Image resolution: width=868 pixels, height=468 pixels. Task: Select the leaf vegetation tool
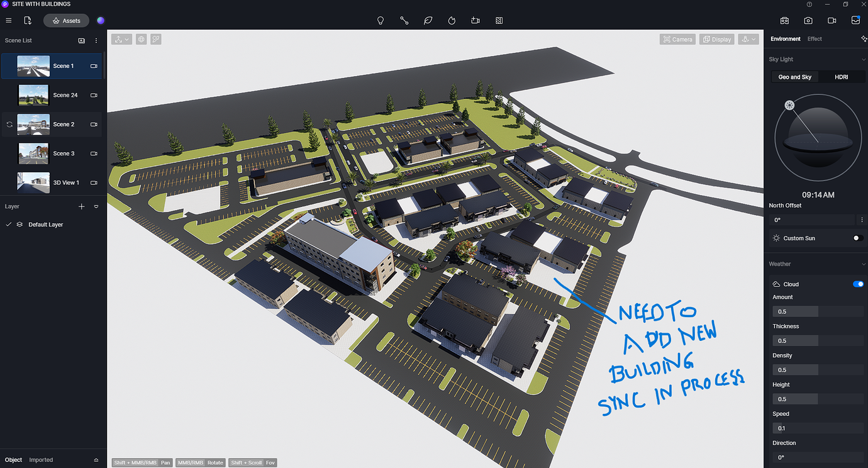pos(428,20)
